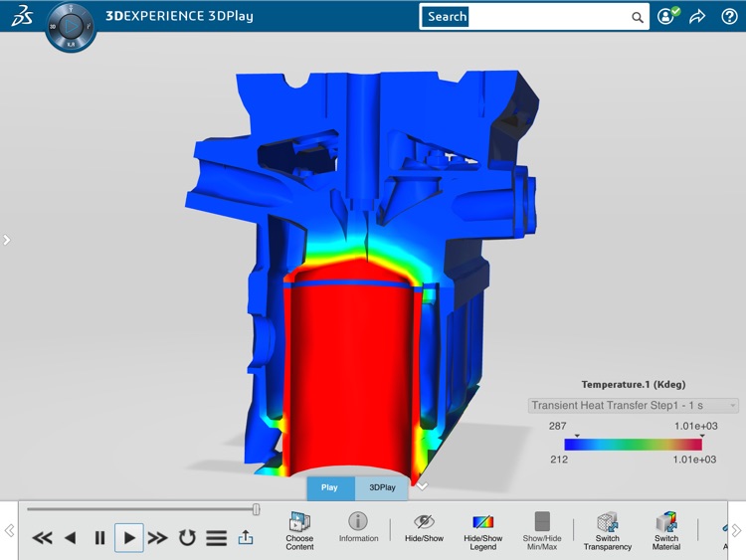This screenshot has width=746, height=560.
Task: Open the 3DEXPERIENCE compass play button
Action: pos(71,26)
